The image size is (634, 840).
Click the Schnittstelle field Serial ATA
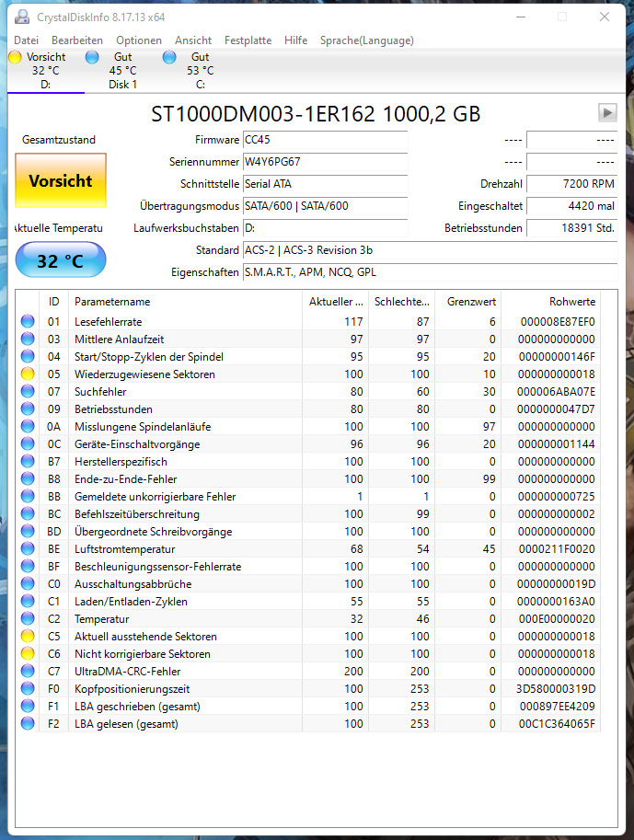pos(326,184)
